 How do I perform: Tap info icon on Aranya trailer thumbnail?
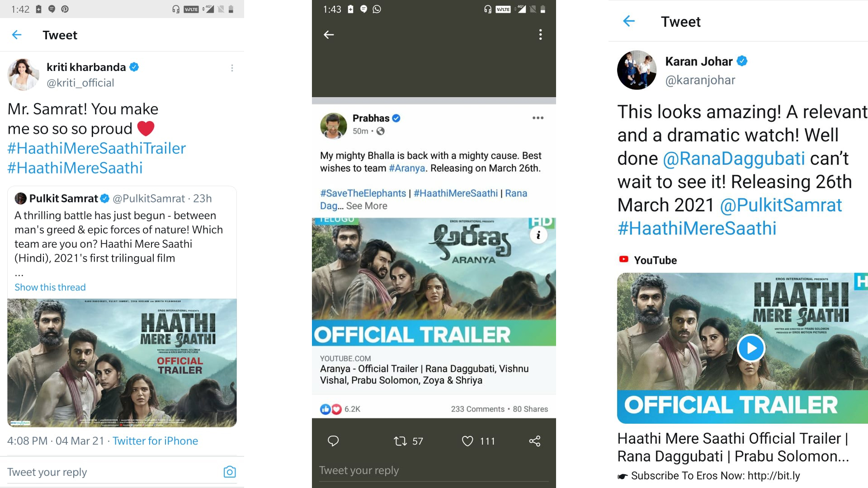(x=538, y=235)
